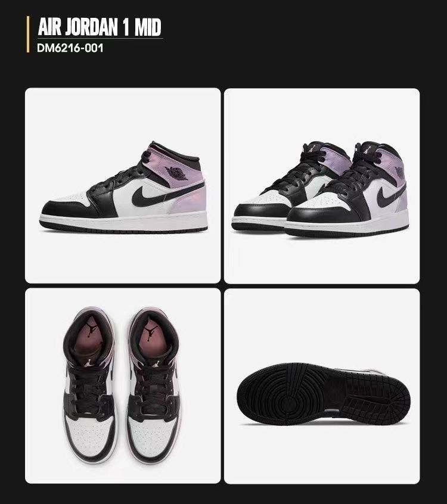Open the angled pair of shoes photo
The height and width of the screenshot is (504, 447).
pos(322,186)
